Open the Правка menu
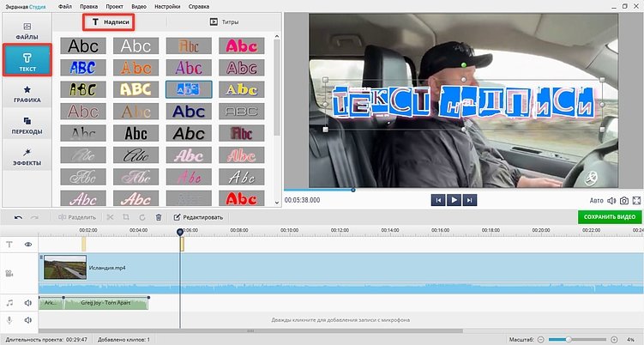Viewport: 644px width, 345px height. point(88,7)
